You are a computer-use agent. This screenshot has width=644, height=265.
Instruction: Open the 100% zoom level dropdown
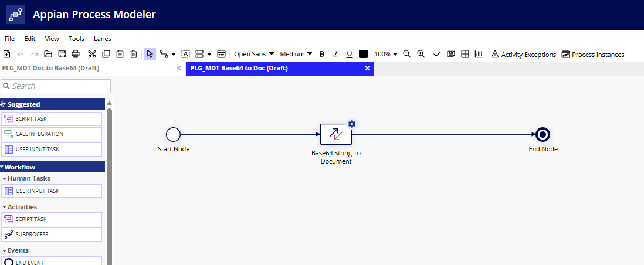[386, 54]
